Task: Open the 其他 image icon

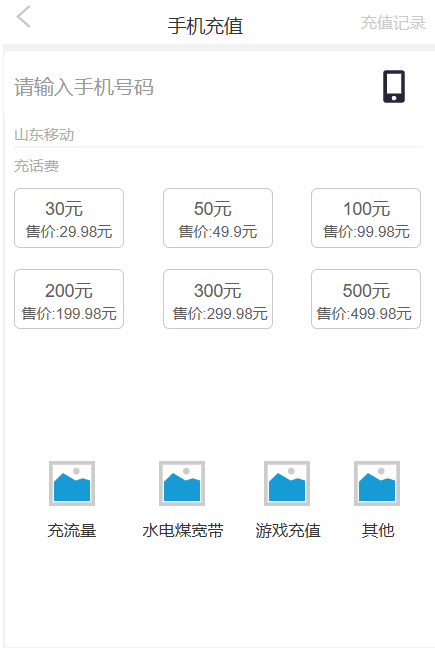Action: [377, 483]
